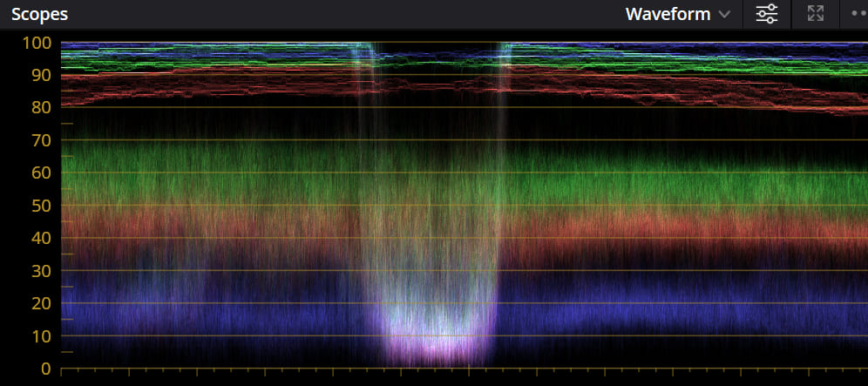
Task: Click the 20 level scale label
Action: [42, 303]
